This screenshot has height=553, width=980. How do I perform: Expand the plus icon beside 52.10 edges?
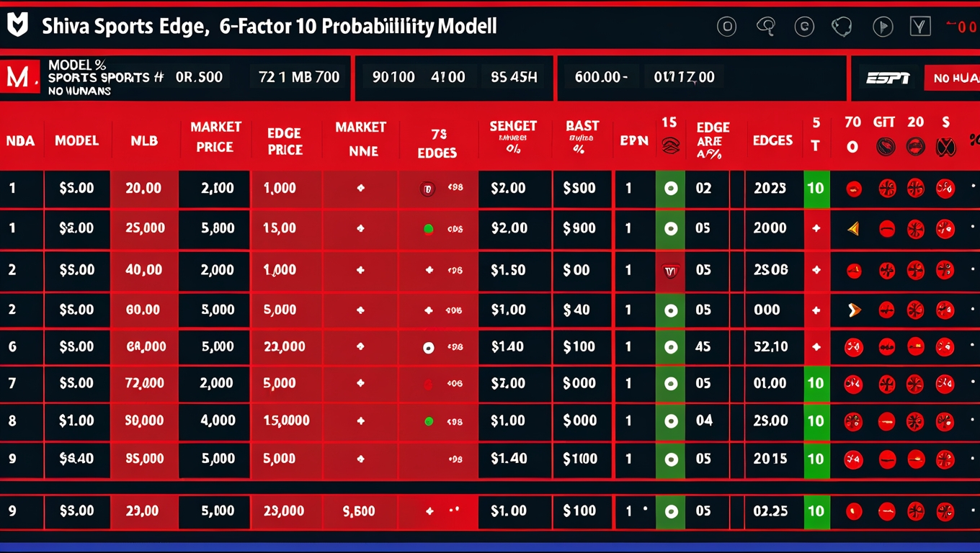pyautogui.click(x=816, y=347)
